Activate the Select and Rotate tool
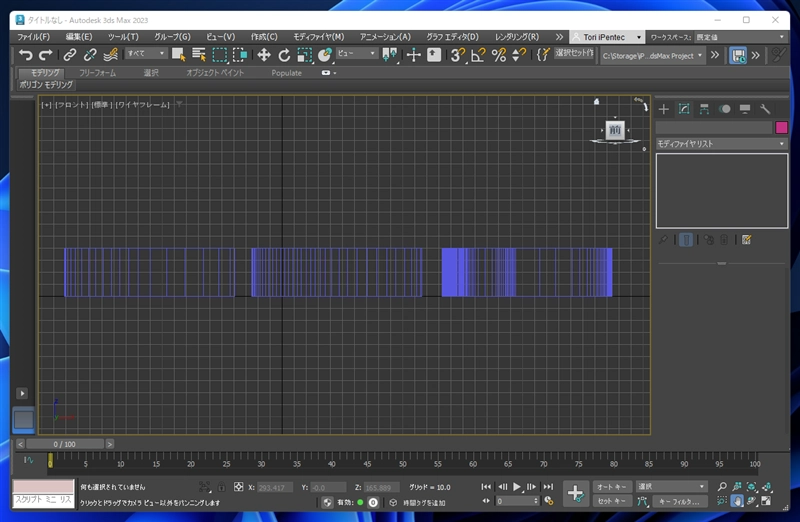Viewport: 800px width, 522px height. click(284, 55)
